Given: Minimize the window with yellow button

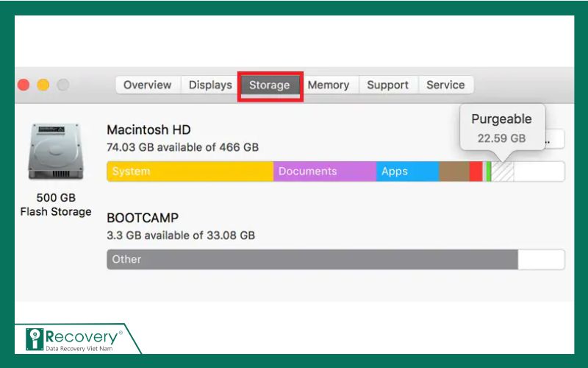Looking at the screenshot, I should (43, 85).
